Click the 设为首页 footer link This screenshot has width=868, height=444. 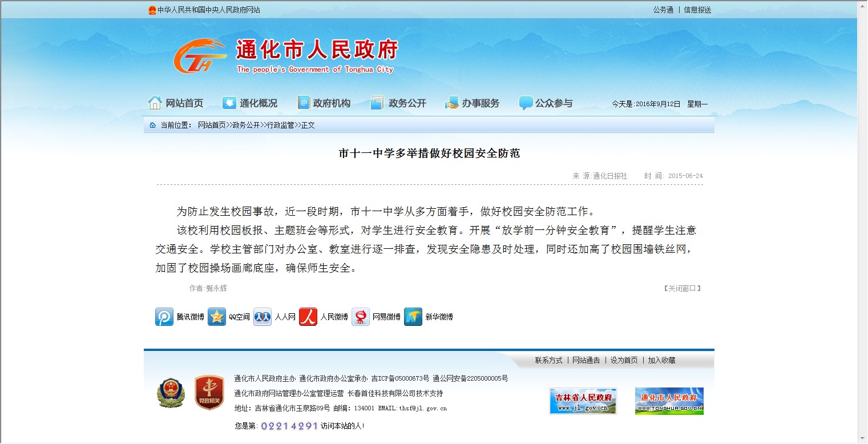pyautogui.click(x=624, y=360)
